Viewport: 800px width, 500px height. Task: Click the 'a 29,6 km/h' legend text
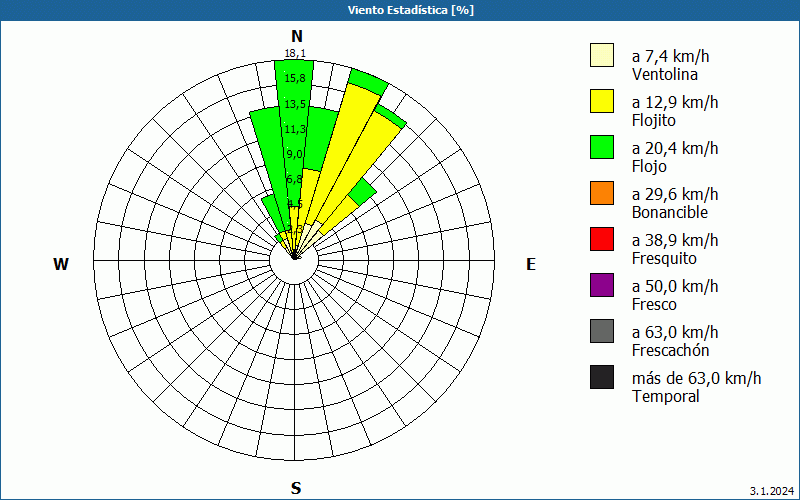(x=675, y=194)
